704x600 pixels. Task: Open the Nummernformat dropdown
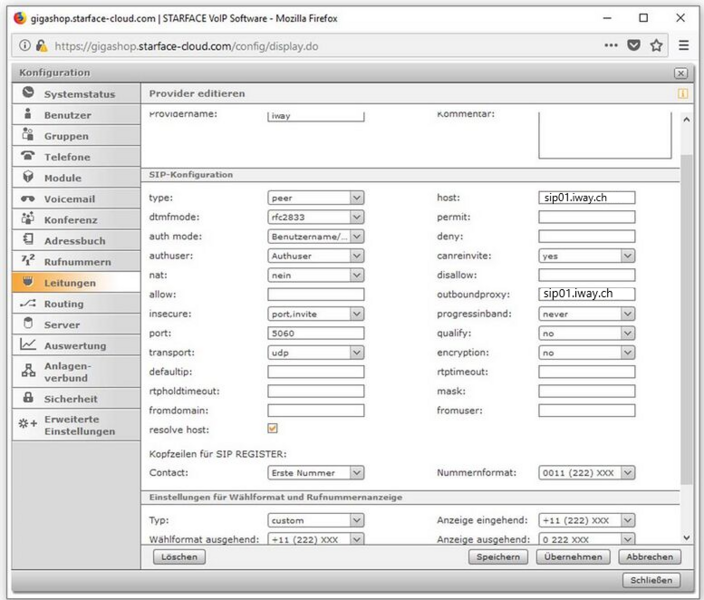click(x=587, y=472)
